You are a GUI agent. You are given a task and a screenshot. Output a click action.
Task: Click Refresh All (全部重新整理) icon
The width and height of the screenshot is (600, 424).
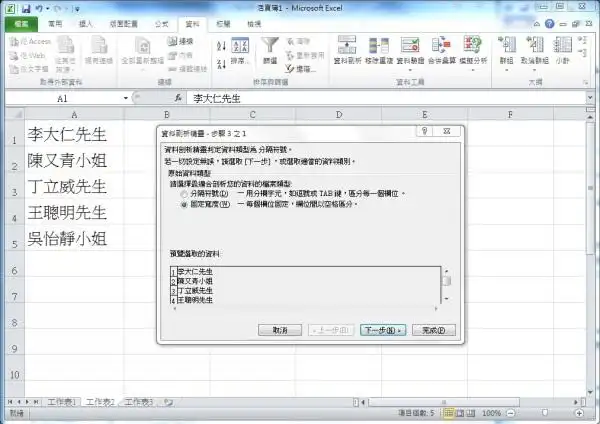pos(143,45)
